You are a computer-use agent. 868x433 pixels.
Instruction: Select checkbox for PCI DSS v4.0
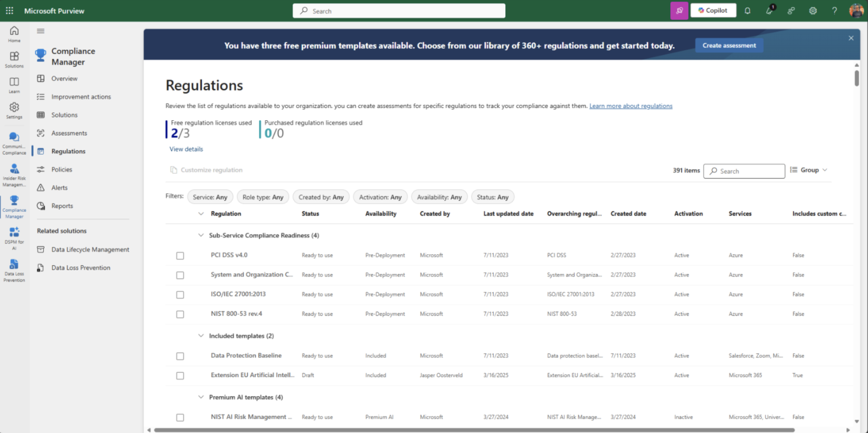pos(180,256)
